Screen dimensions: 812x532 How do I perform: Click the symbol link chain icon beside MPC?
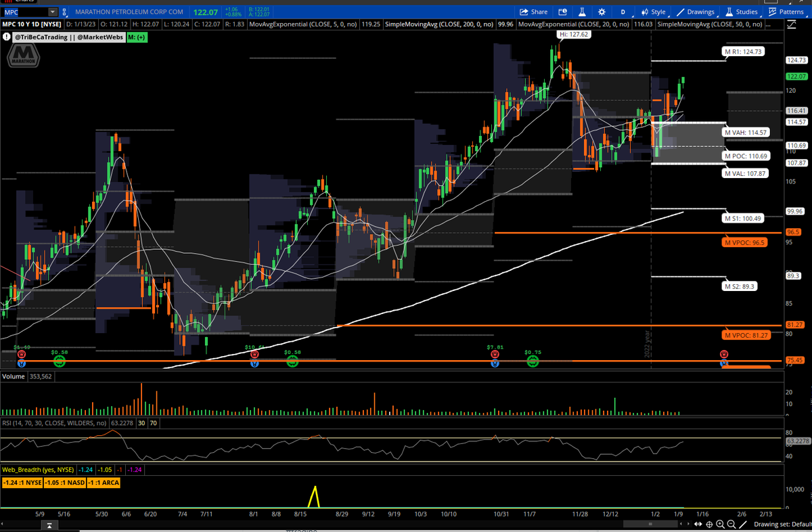[64, 12]
